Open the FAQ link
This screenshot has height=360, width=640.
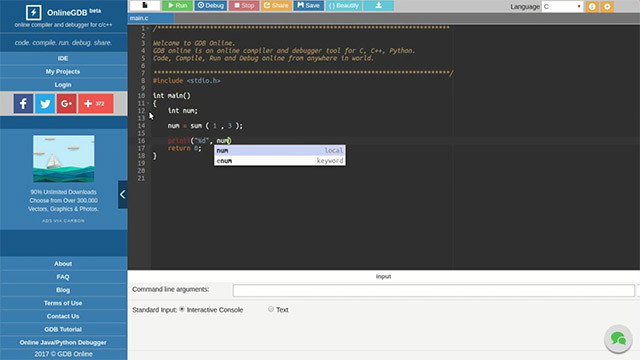63,277
